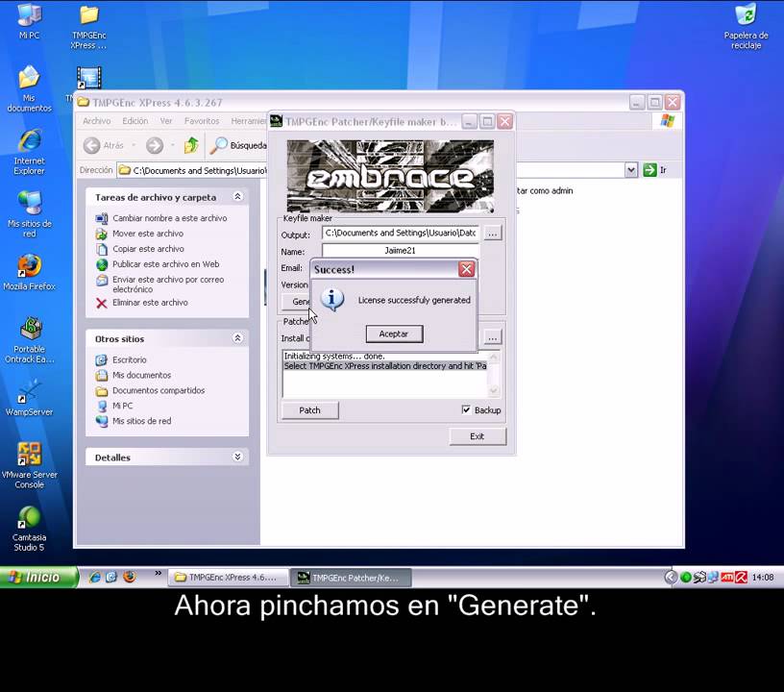Click the Output path input field
The width and height of the screenshot is (784, 692).
coord(400,233)
